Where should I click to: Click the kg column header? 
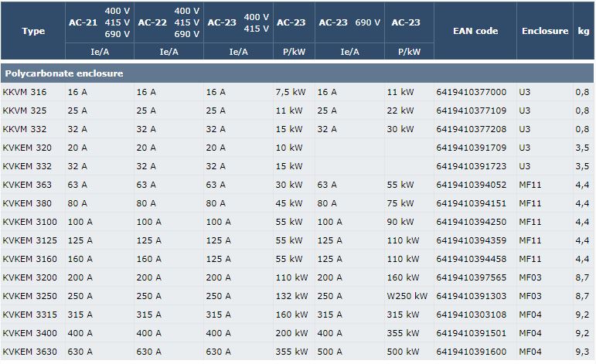tap(584, 31)
